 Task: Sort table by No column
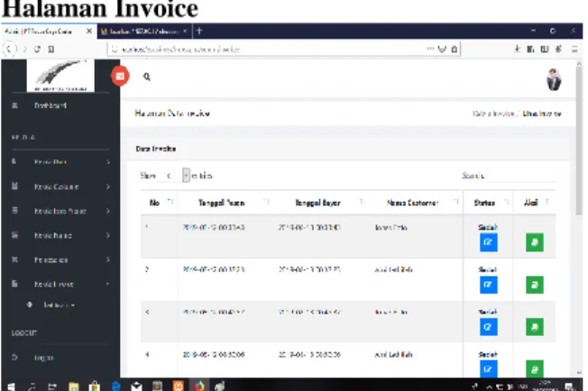pyautogui.click(x=159, y=203)
